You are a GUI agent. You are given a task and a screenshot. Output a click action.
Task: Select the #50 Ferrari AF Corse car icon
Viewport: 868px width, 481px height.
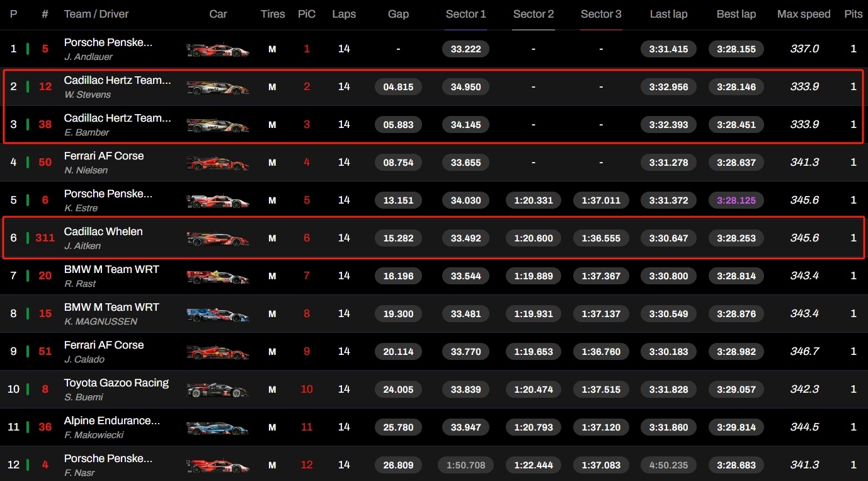pos(218,163)
